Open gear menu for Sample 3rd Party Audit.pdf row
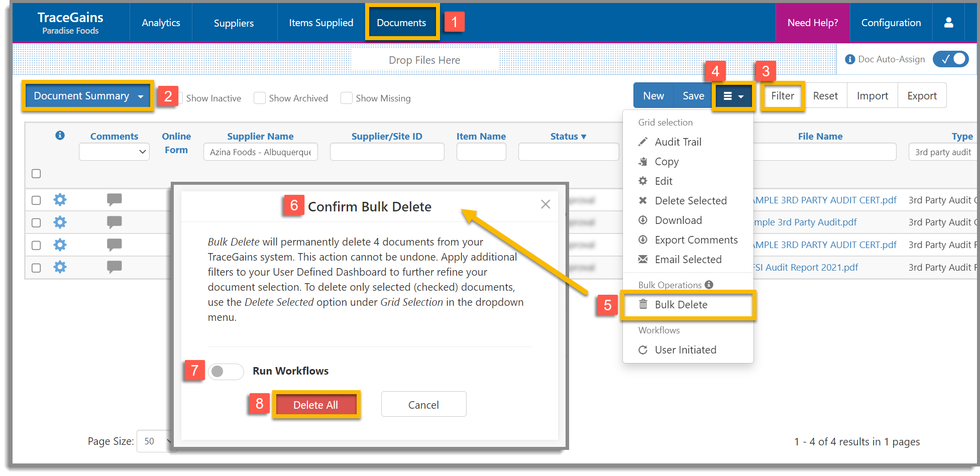 pyautogui.click(x=60, y=222)
